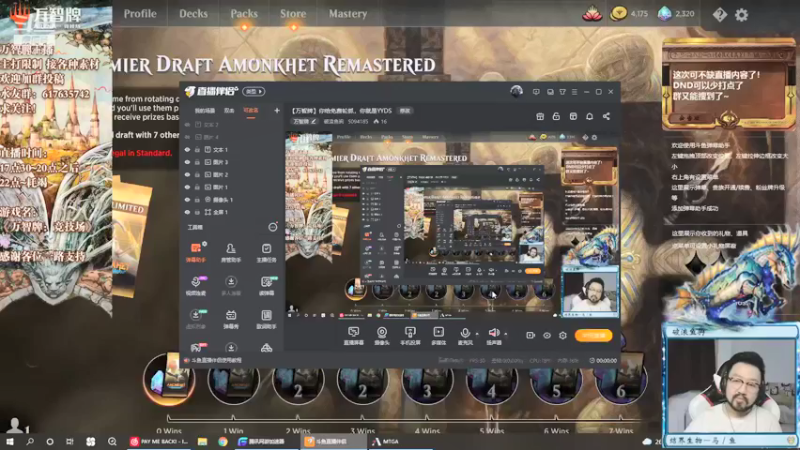Screen dimensions: 800x450
Task: Toggle visibility of 全屏 1 source
Action: tap(187, 212)
